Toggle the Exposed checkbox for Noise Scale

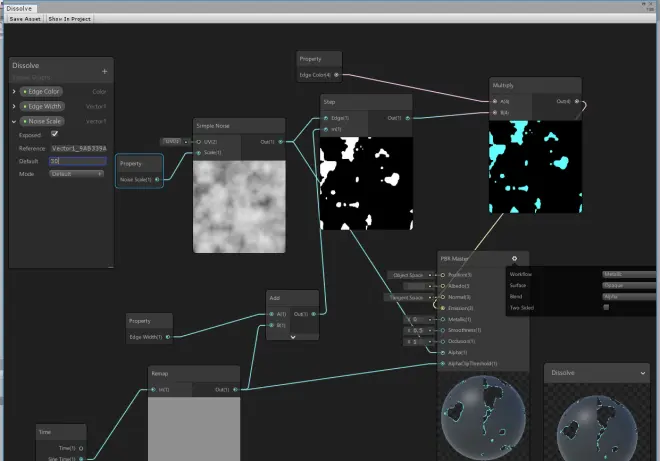click(x=54, y=134)
